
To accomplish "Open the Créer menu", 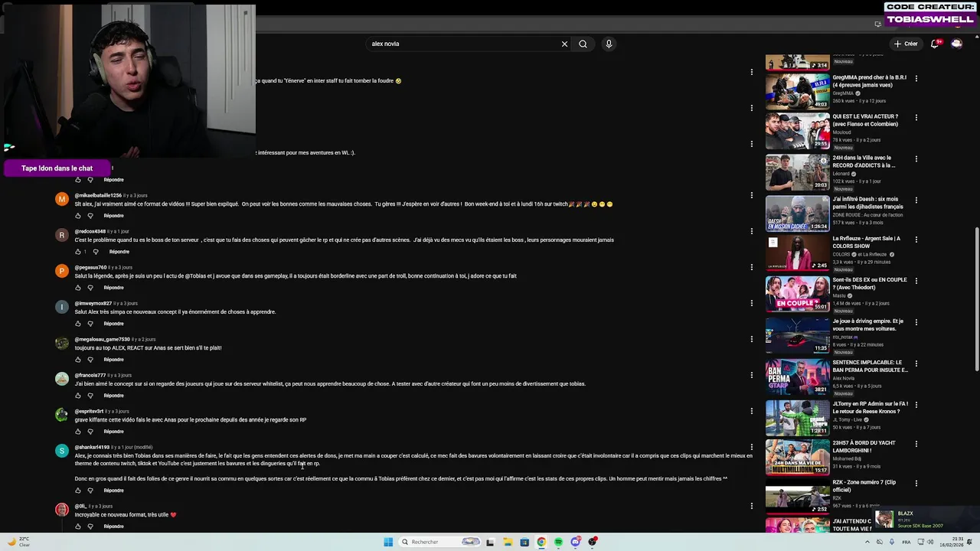I will tap(906, 44).
